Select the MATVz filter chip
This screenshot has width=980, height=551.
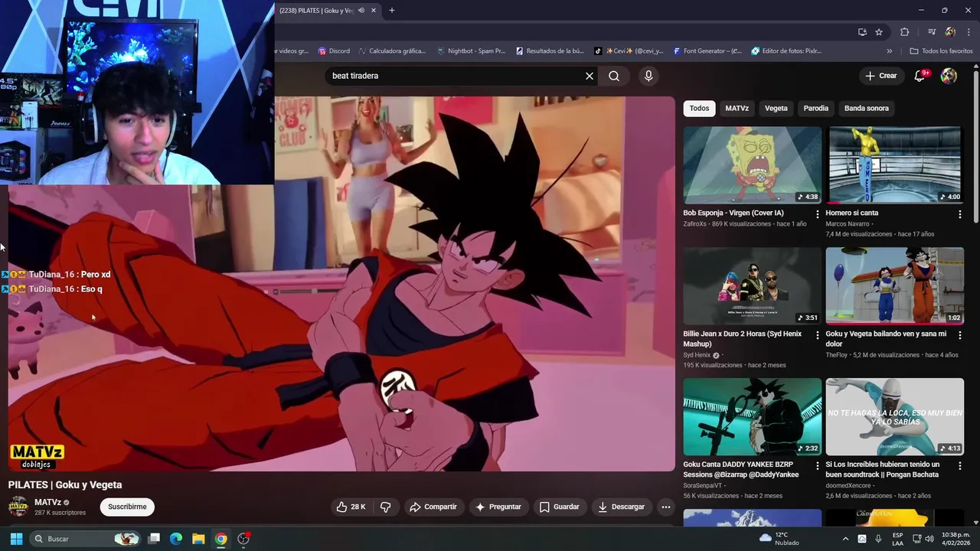point(737,108)
